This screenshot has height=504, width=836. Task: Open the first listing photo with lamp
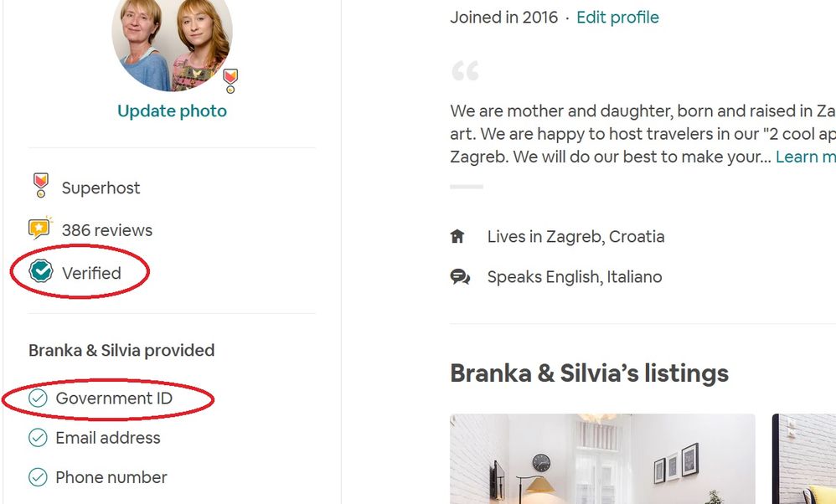602,459
